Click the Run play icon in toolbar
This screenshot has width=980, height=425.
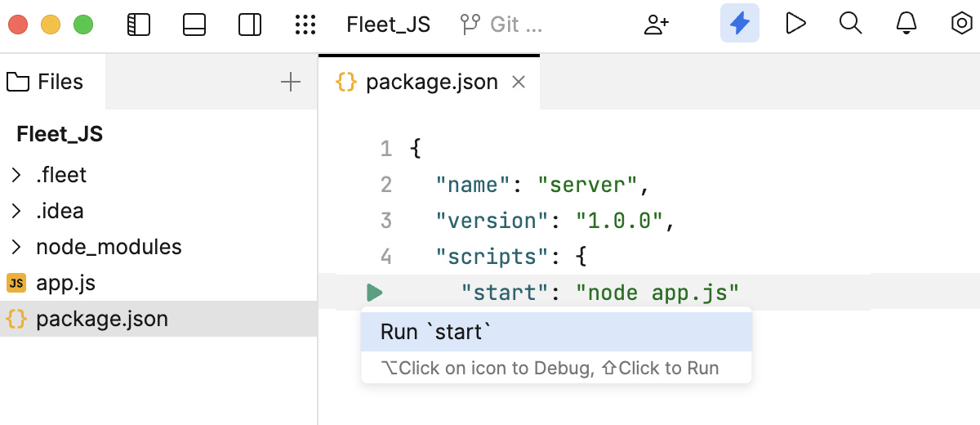click(795, 24)
